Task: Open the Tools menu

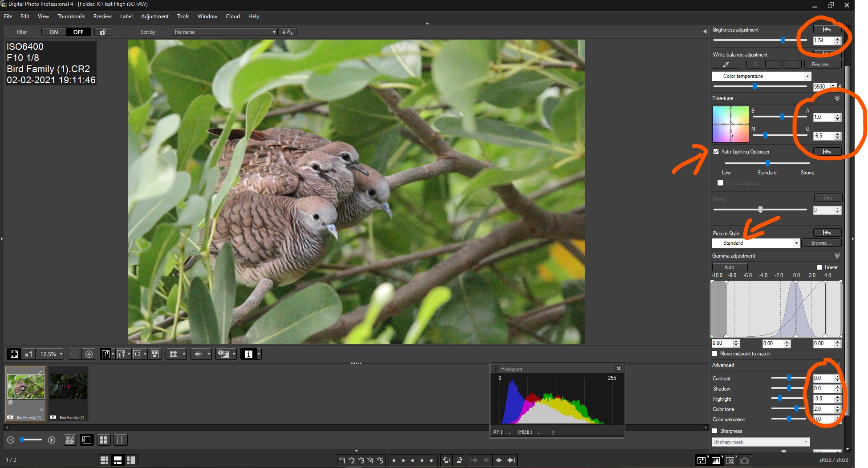Action: 183,16
